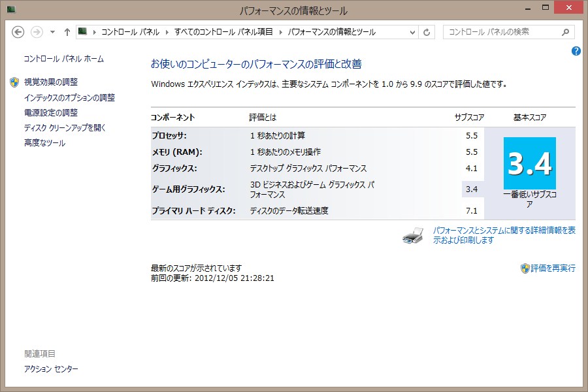588x392 pixels.
Task: Close the パフォーマンスの情報とツール window
Action: pyautogui.click(x=569, y=7)
